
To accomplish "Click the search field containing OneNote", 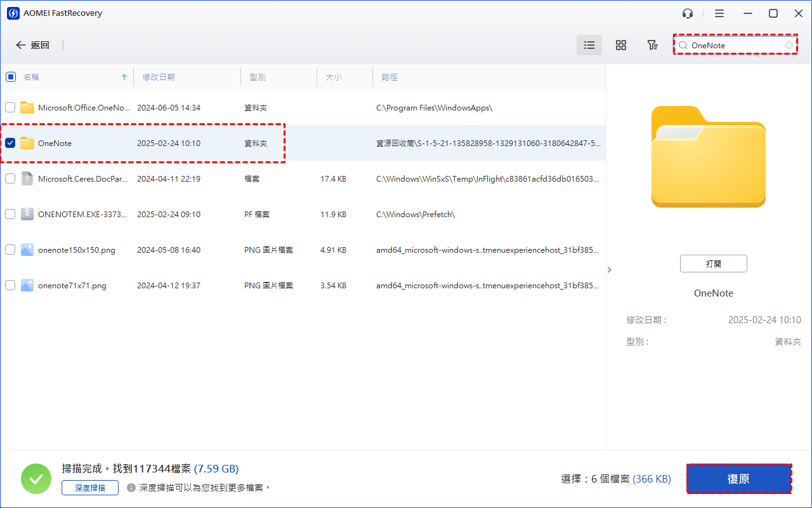I will pyautogui.click(x=735, y=45).
